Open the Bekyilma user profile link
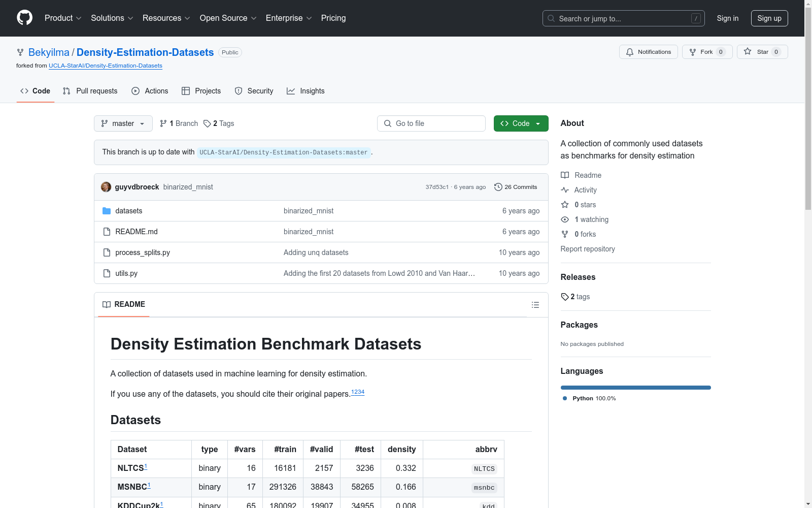This screenshot has width=812, height=508. (49, 52)
